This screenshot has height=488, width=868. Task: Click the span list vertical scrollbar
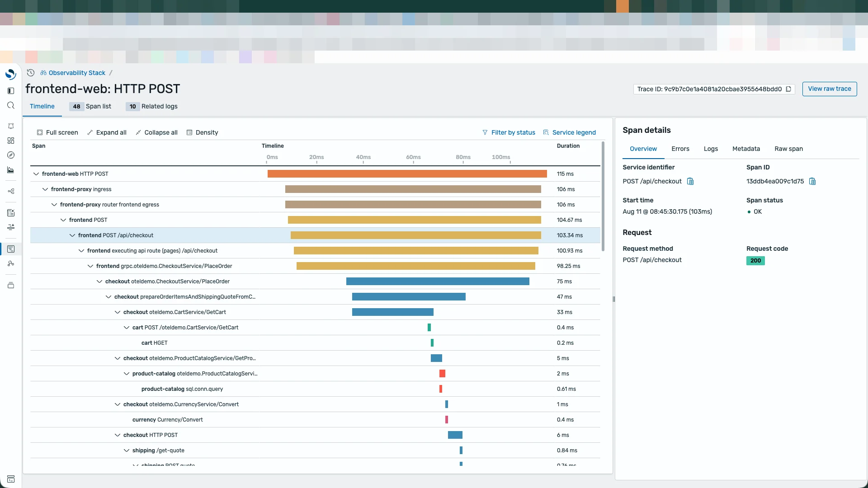[603, 197]
